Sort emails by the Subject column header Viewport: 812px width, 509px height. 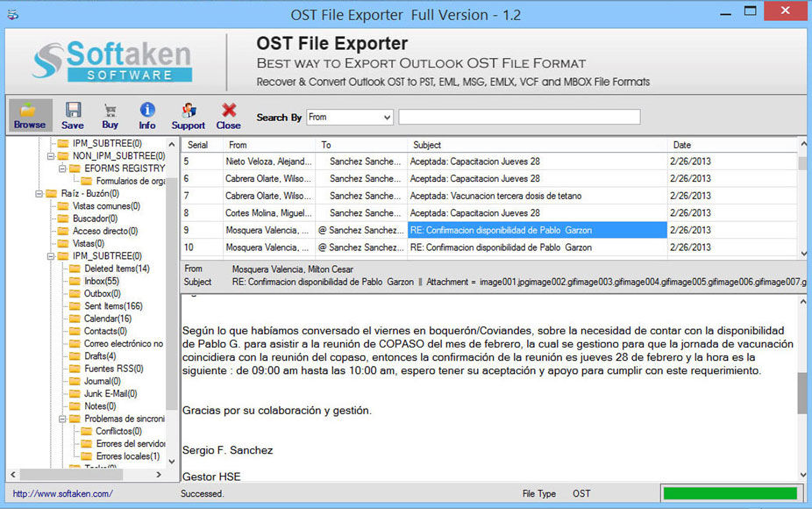[538, 145]
